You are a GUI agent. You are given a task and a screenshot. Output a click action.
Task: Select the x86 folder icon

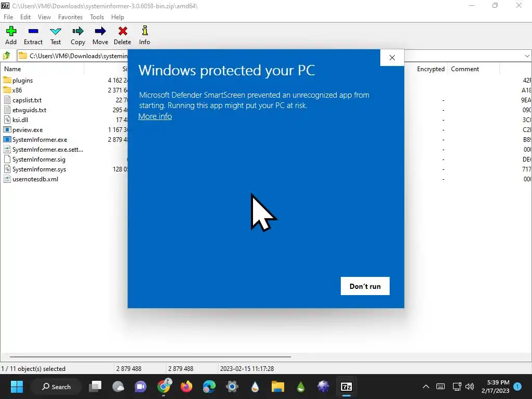[x=7, y=90]
